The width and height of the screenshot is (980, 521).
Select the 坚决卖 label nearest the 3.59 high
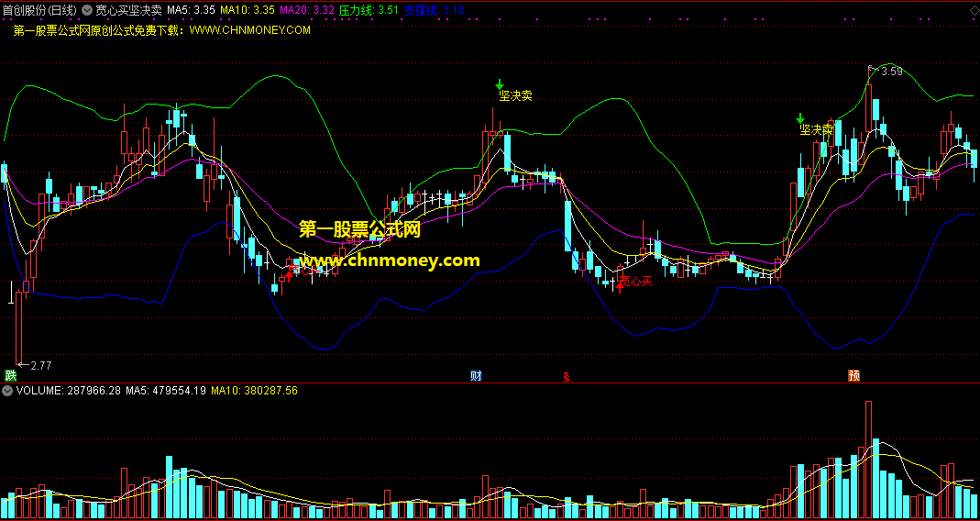pyautogui.click(x=816, y=130)
